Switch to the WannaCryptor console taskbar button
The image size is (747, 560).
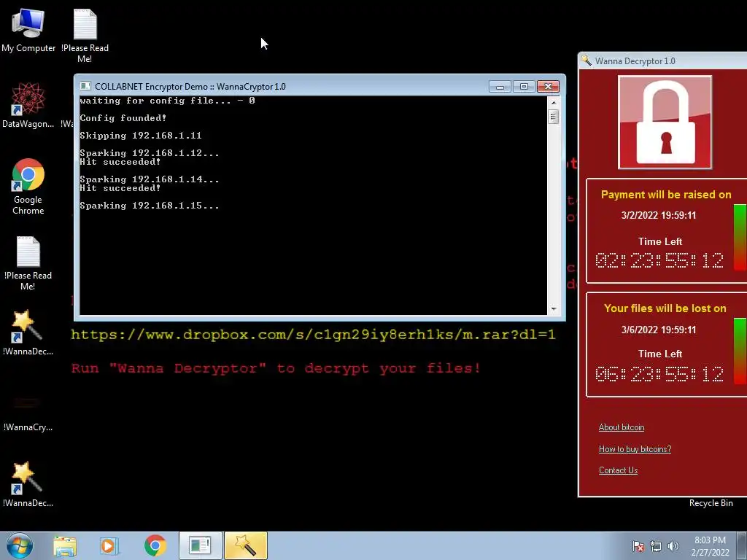point(200,545)
